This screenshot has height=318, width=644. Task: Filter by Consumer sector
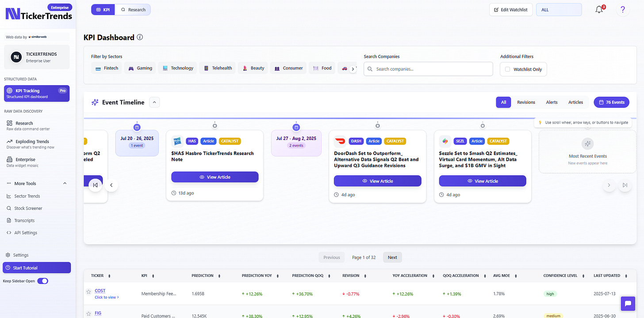coord(288,68)
